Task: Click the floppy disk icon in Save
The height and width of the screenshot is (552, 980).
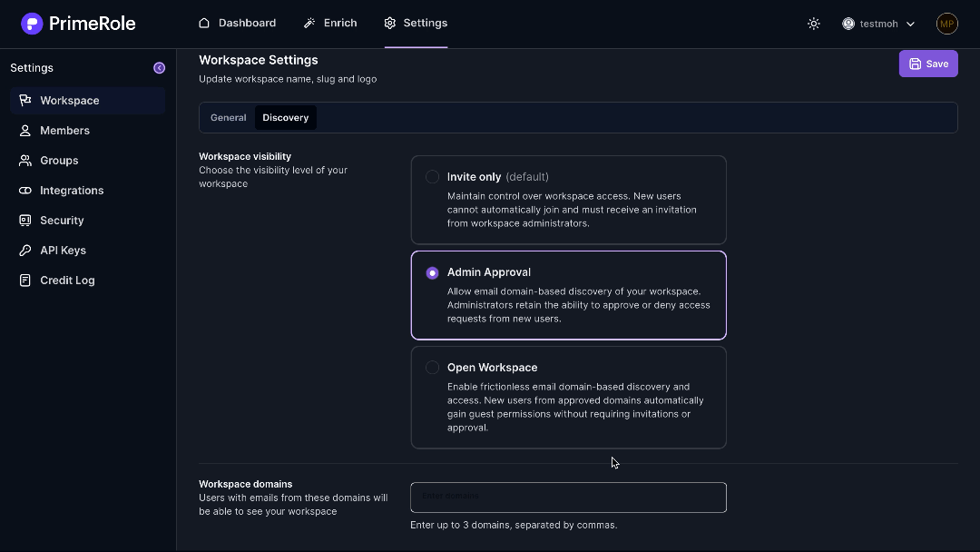Action: coord(915,64)
